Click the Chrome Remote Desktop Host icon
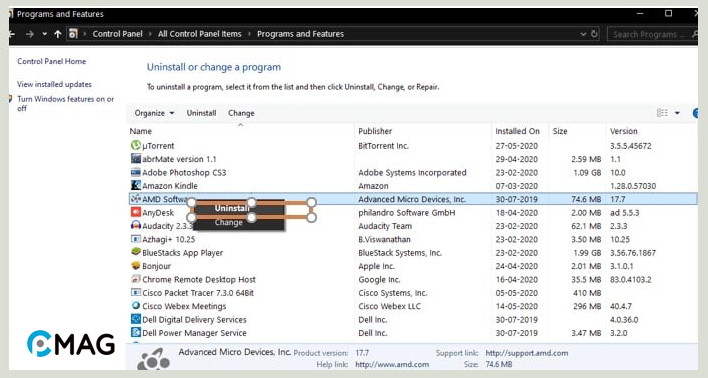Screen dimensions: 708x378 (135, 279)
